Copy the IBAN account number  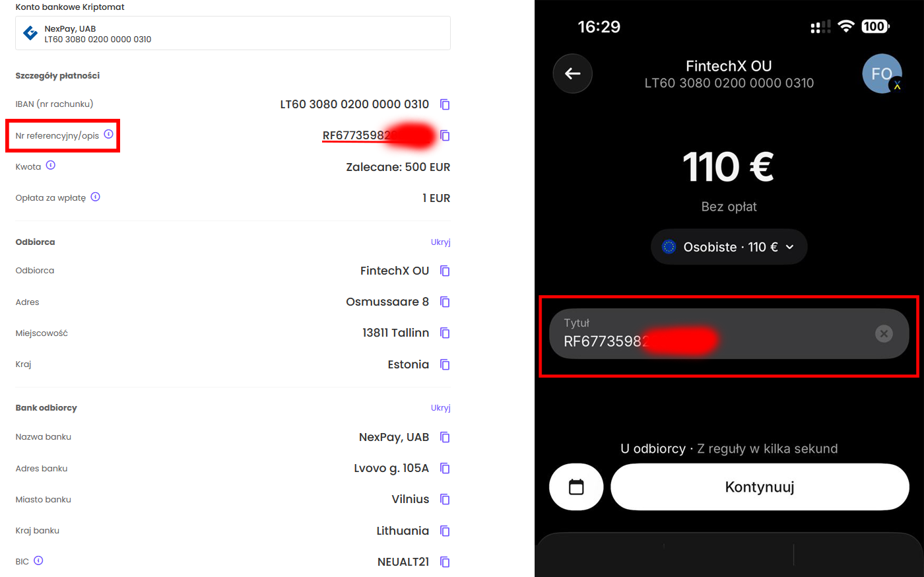tap(445, 104)
